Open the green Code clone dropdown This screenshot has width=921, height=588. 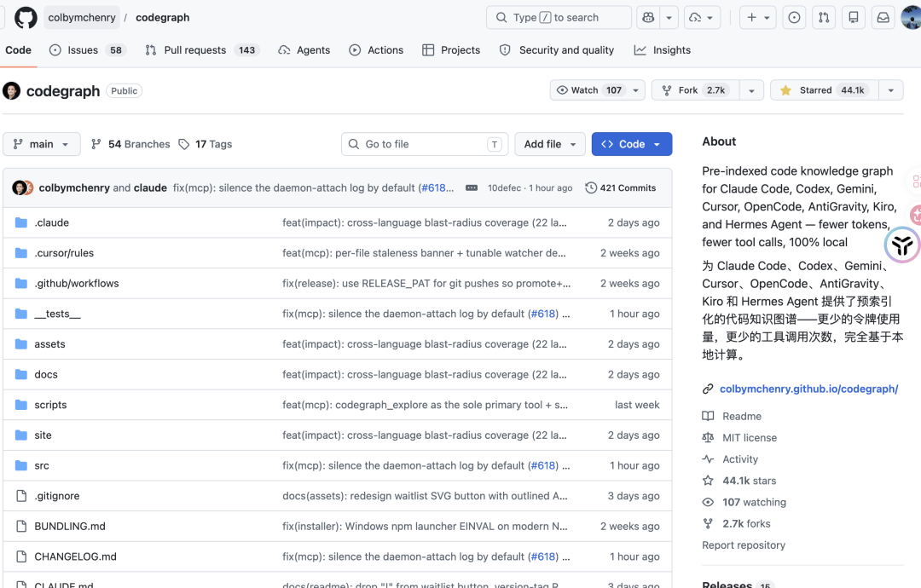(631, 144)
